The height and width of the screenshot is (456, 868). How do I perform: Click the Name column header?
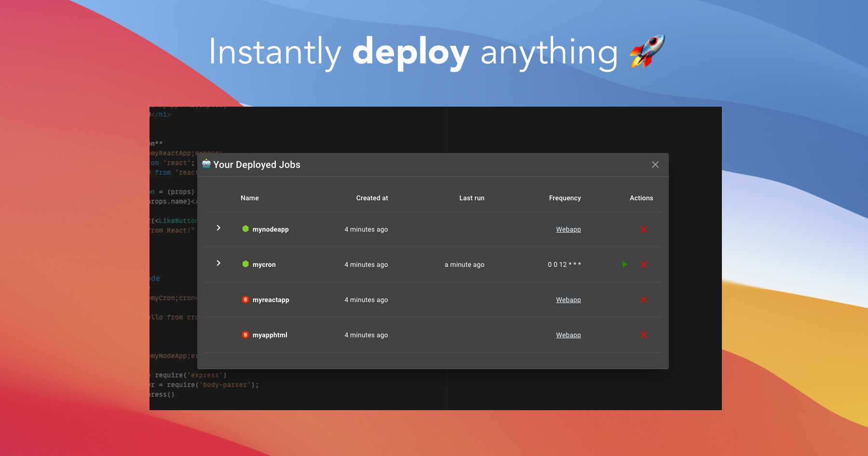(x=250, y=198)
